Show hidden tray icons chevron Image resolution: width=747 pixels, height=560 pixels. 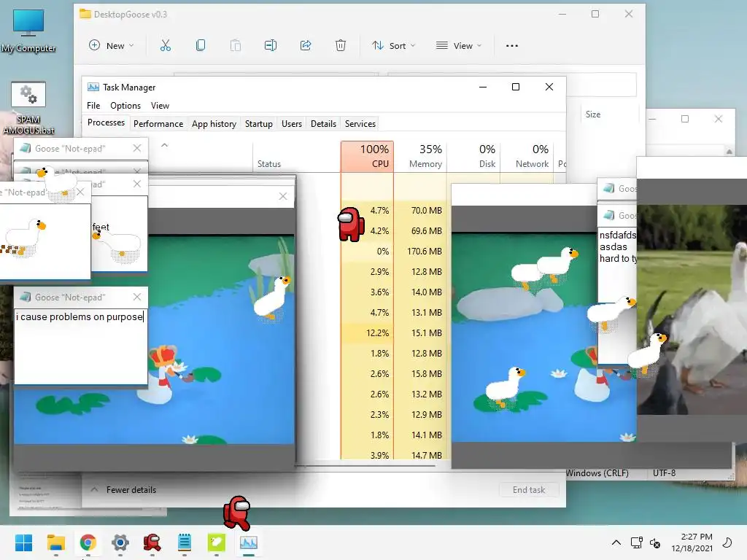616,542
